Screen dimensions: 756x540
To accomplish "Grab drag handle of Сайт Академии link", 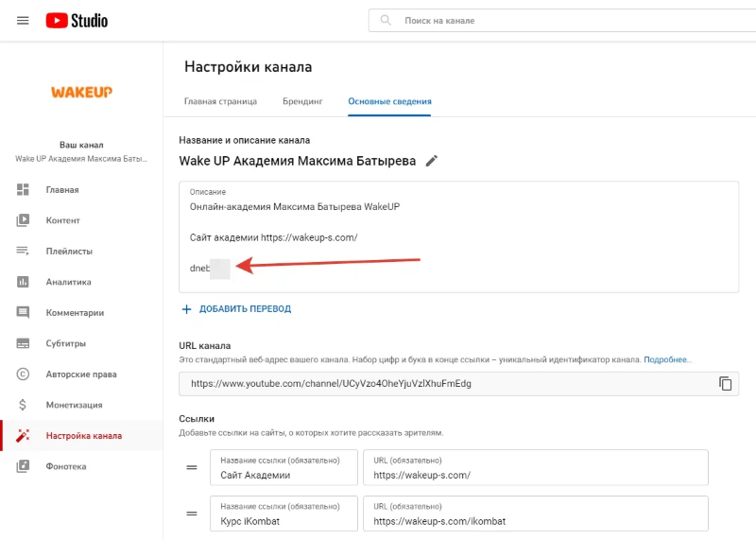I will tap(192, 467).
